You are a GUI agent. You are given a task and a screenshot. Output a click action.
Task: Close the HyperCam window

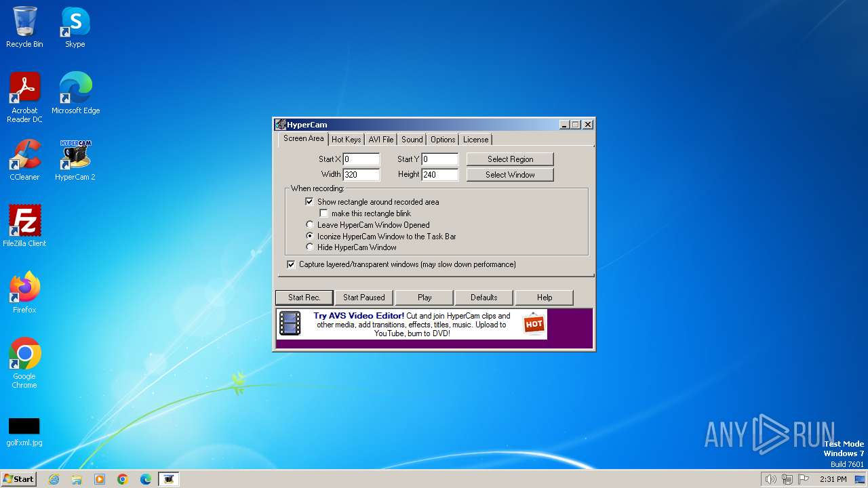(x=588, y=125)
